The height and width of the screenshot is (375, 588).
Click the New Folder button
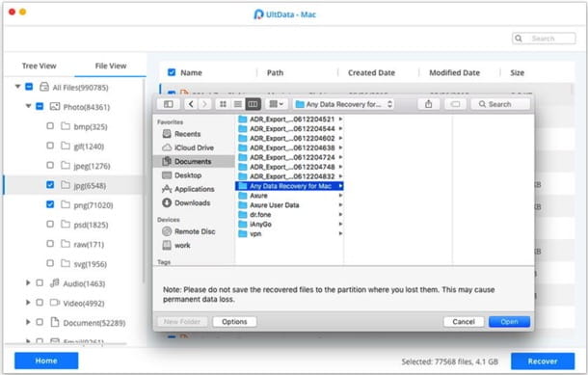pyautogui.click(x=182, y=322)
